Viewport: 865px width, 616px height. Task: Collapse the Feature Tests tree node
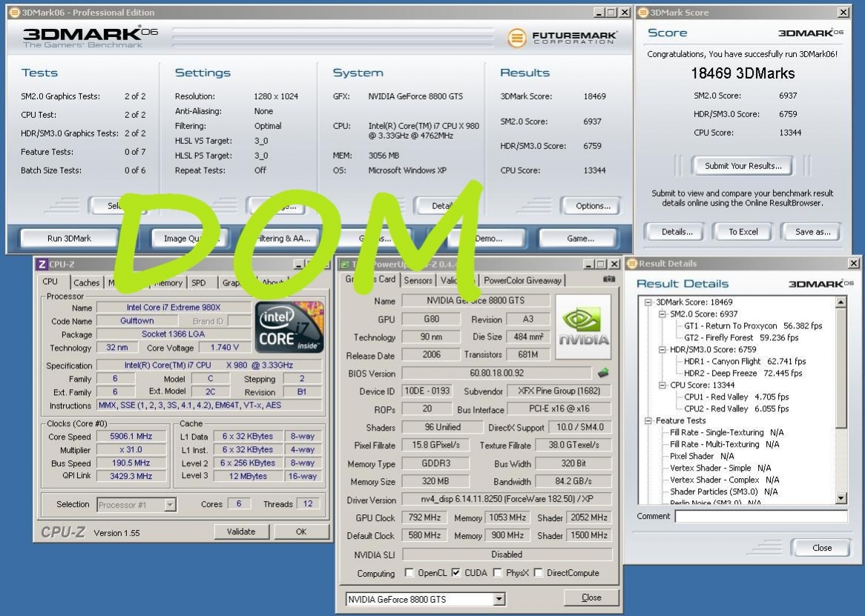tap(649, 420)
